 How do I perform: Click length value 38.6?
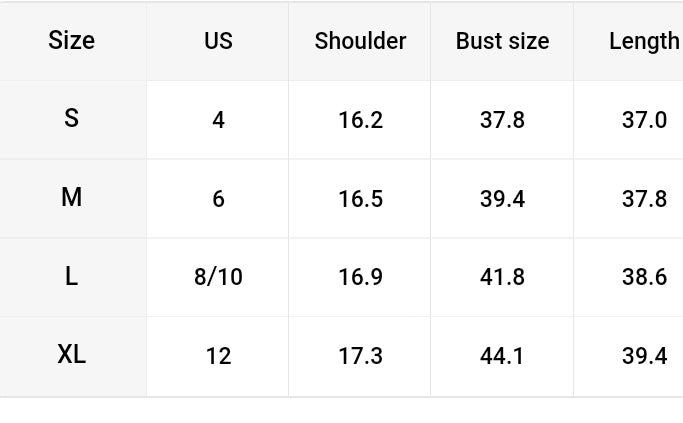pyautogui.click(x=644, y=277)
